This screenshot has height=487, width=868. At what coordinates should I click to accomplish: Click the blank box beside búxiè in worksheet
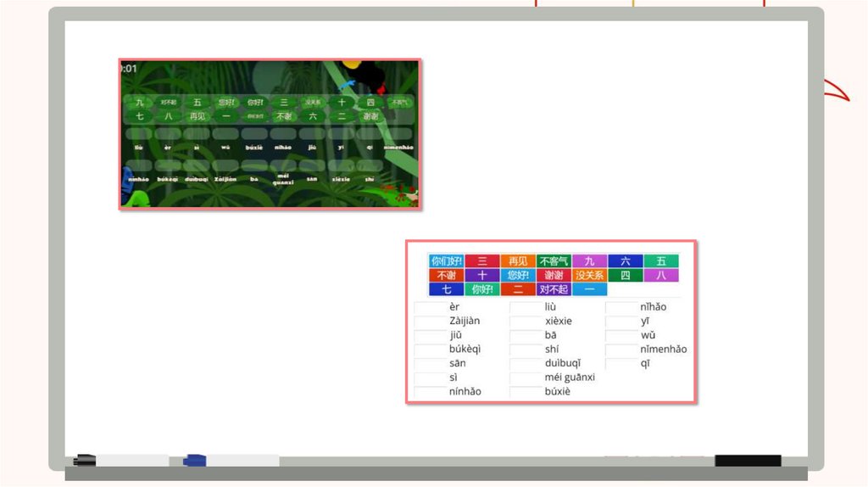526,392
